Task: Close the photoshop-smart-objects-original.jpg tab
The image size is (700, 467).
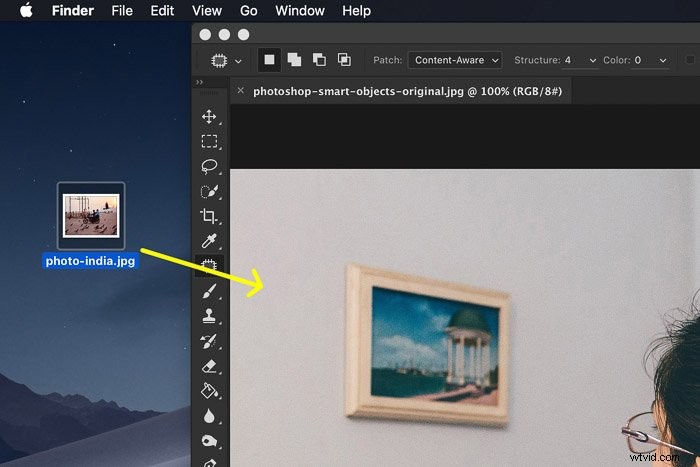Action: coord(241,91)
